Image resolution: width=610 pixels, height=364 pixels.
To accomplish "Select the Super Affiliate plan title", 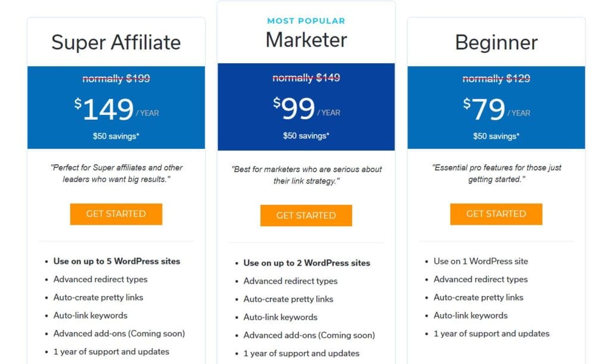I will (116, 42).
